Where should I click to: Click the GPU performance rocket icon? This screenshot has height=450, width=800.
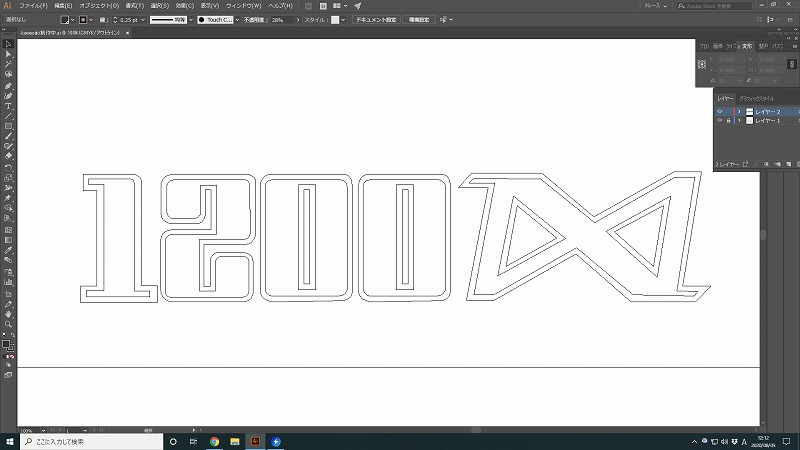tap(358, 6)
